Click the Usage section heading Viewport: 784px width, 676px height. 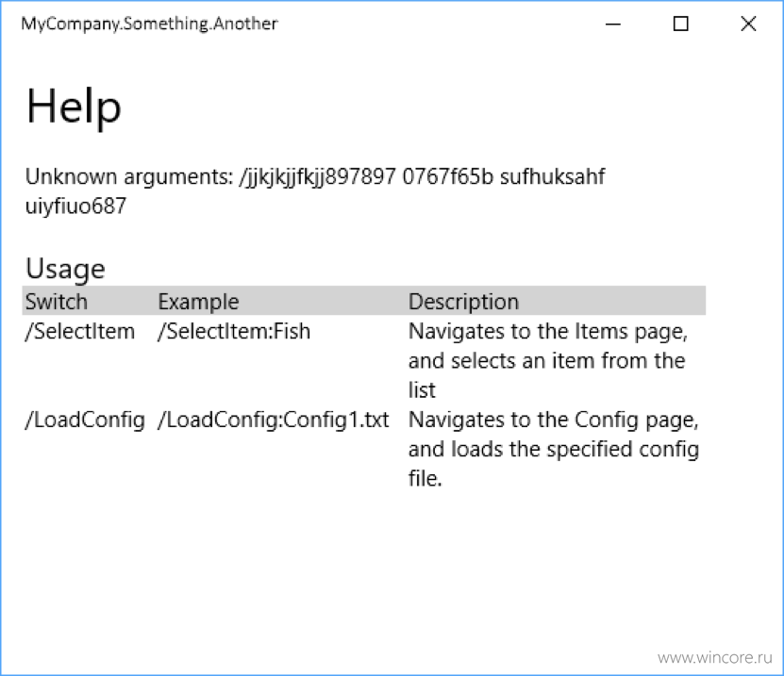(x=65, y=269)
